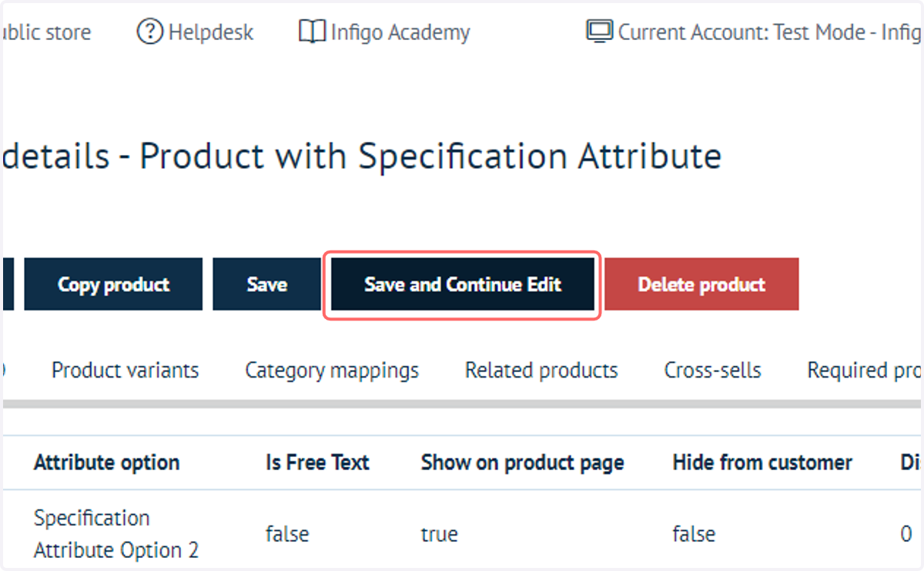The height and width of the screenshot is (571, 924).
Task: Click the Infigo Academy book icon
Action: click(x=312, y=32)
